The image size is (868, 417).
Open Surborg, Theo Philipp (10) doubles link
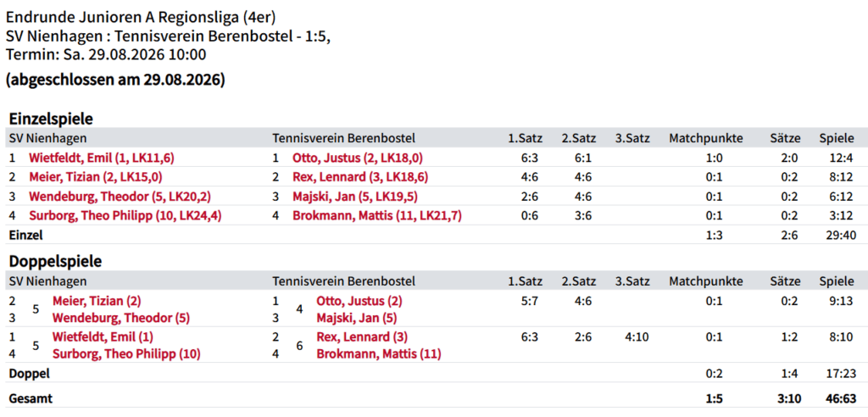click(x=126, y=354)
